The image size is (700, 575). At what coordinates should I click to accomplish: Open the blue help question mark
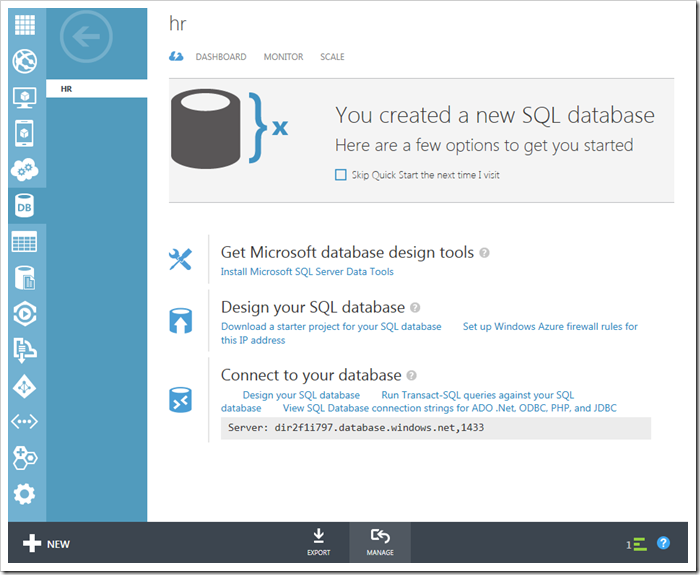tap(663, 543)
